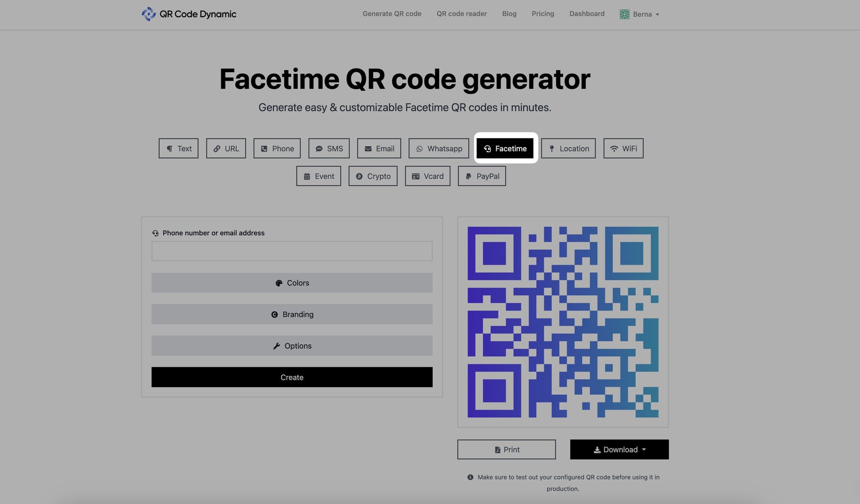This screenshot has width=860, height=504.
Task: Select the Event QR code tab
Action: [x=319, y=176]
